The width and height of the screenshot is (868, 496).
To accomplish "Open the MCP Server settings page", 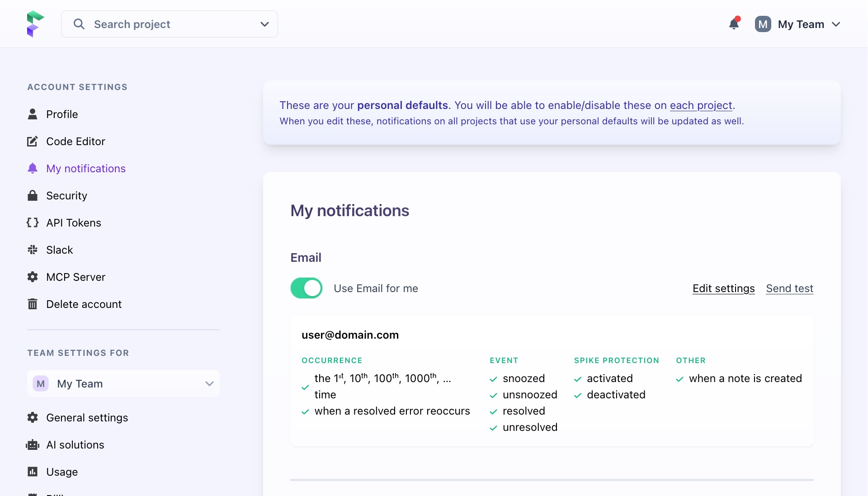I will tap(75, 277).
